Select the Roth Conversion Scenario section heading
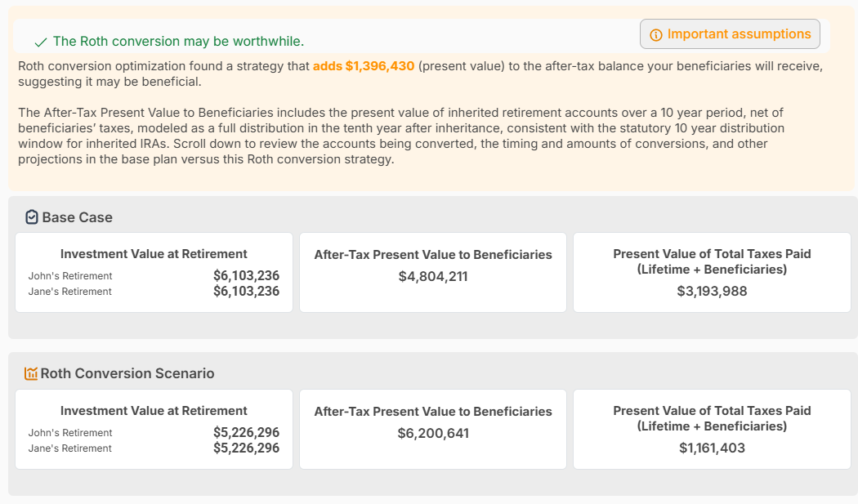The width and height of the screenshot is (858, 504). (x=127, y=373)
